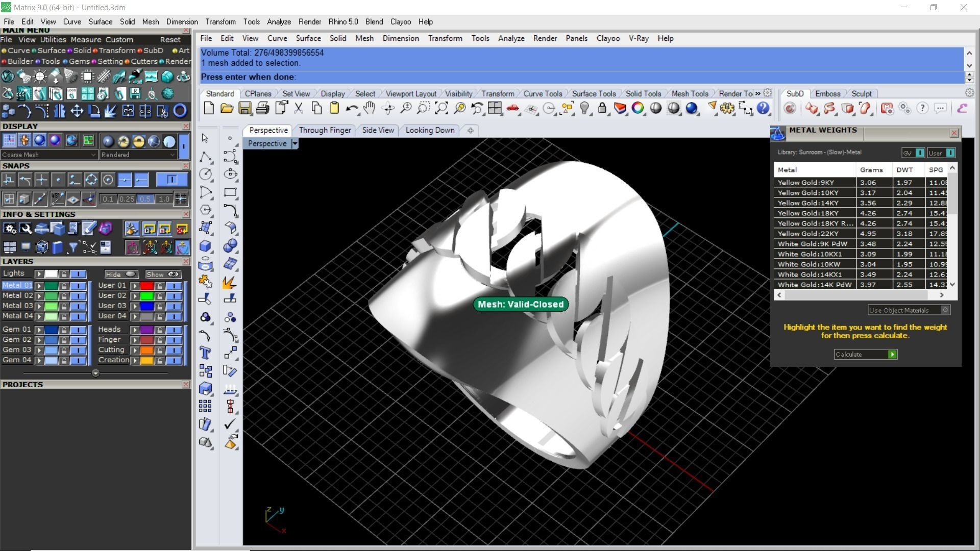Switch to the Side View tab
The height and width of the screenshot is (551, 980).
tap(378, 130)
